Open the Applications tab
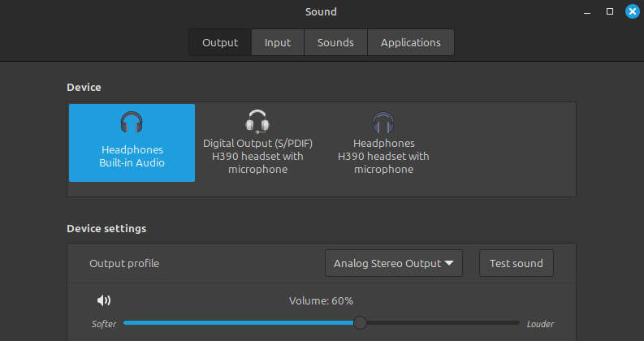Viewport: 644px width, 341px height. point(411,42)
